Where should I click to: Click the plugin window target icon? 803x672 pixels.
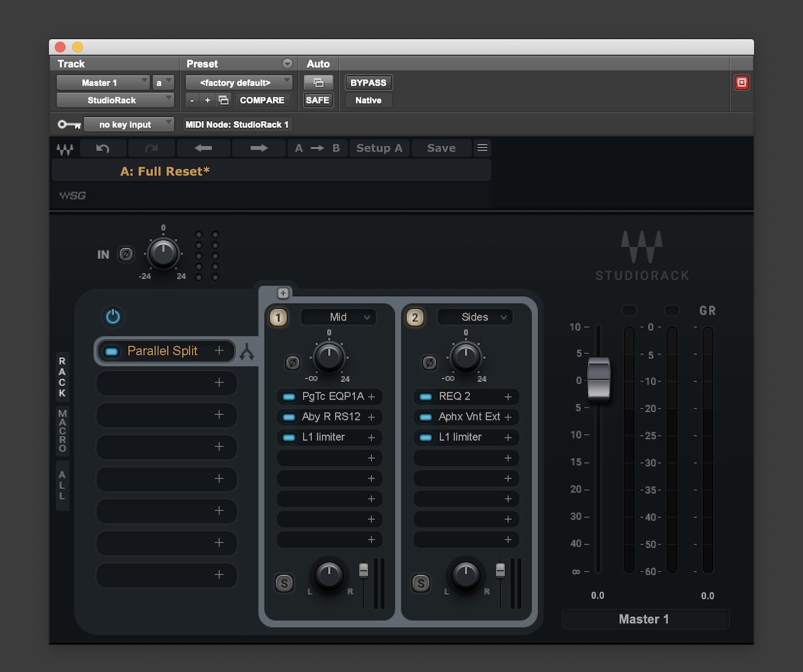pos(742,82)
